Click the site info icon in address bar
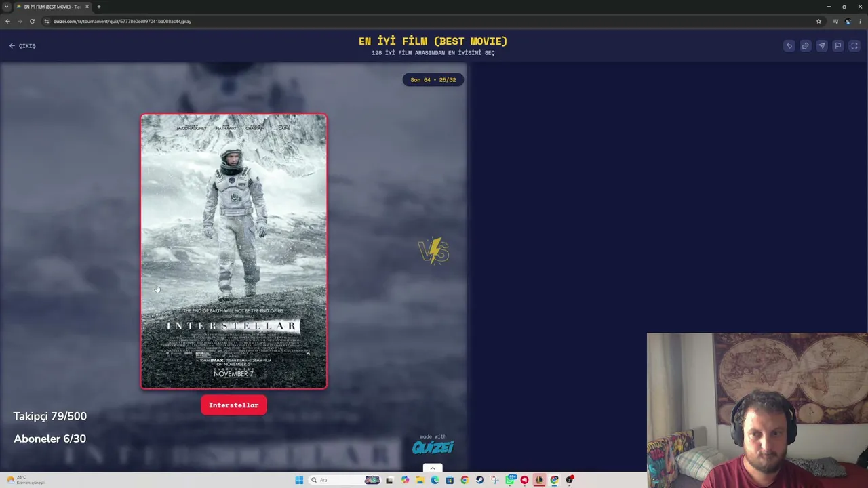The height and width of the screenshot is (488, 868). tap(47, 21)
